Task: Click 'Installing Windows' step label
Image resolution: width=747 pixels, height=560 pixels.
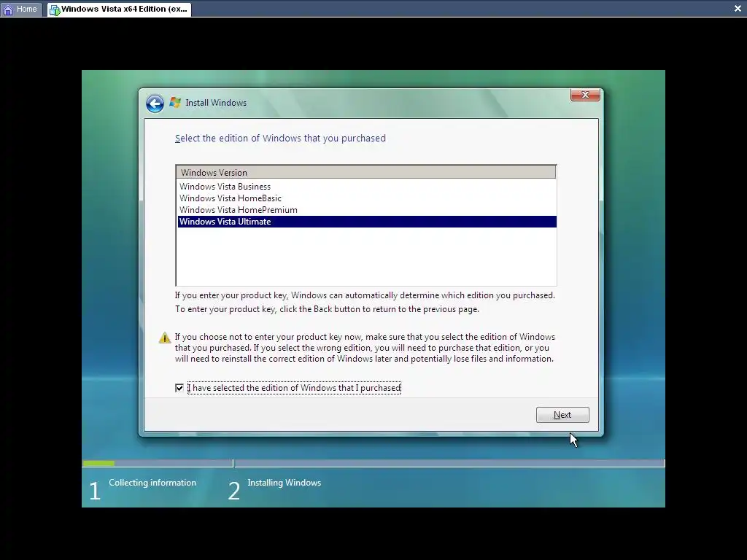Action: pyautogui.click(x=284, y=483)
